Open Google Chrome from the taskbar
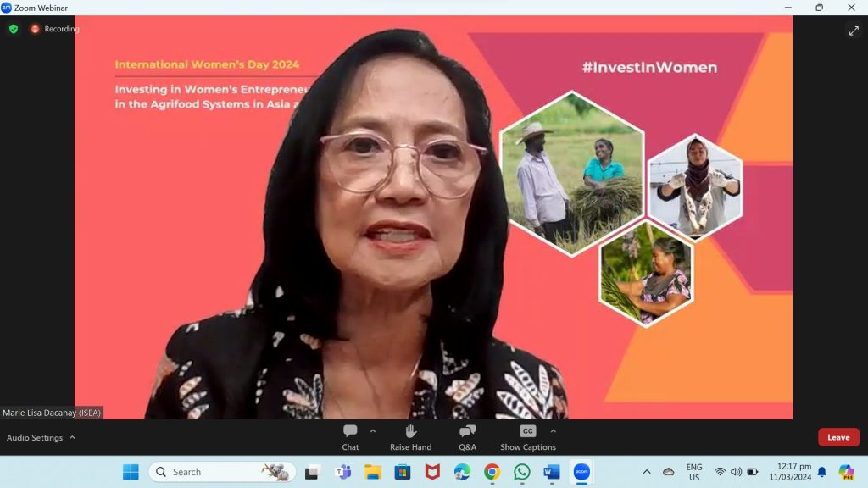This screenshot has width=868, height=488. click(x=492, y=472)
